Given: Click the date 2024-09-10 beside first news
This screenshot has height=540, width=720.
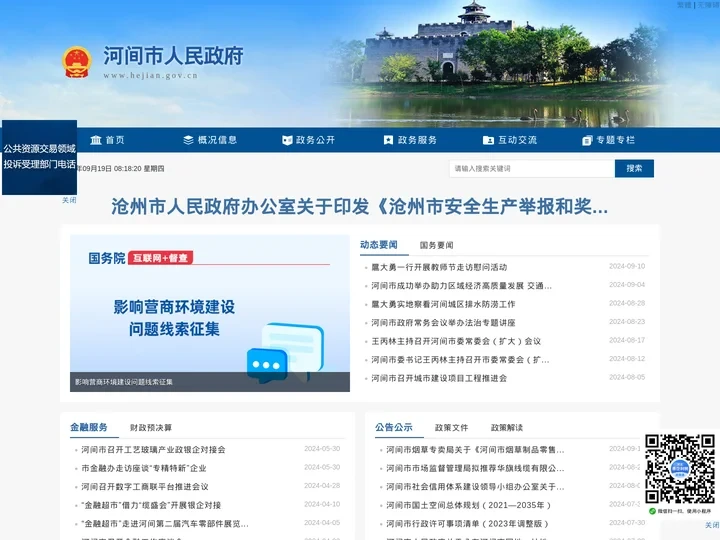Looking at the screenshot, I should [627, 266].
